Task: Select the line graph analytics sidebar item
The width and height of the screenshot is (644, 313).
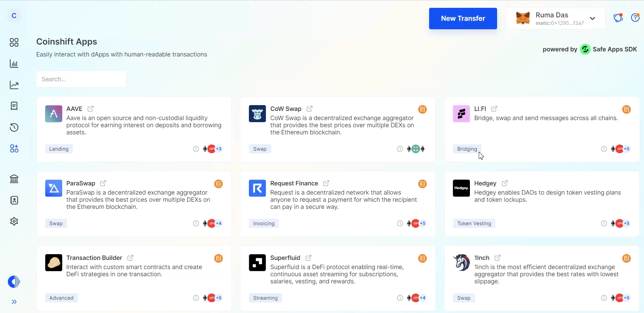Action: pyautogui.click(x=14, y=85)
